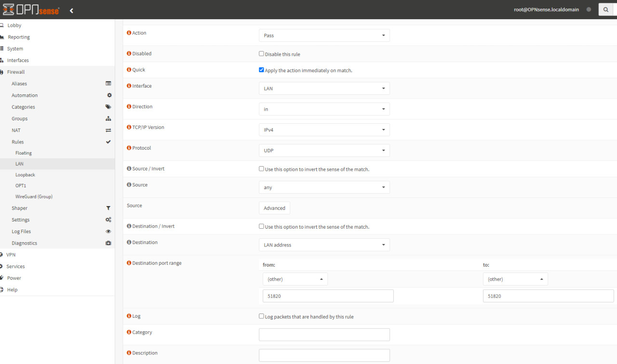Click the info icon beside Action
Screen dimensions: 617x364
click(x=129, y=33)
